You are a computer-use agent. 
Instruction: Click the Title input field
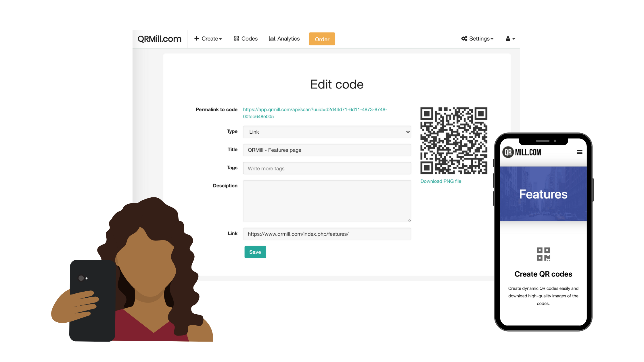pyautogui.click(x=327, y=150)
